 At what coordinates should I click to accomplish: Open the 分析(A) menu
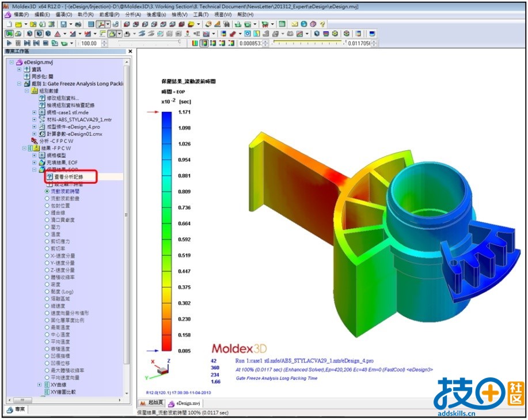[133, 15]
